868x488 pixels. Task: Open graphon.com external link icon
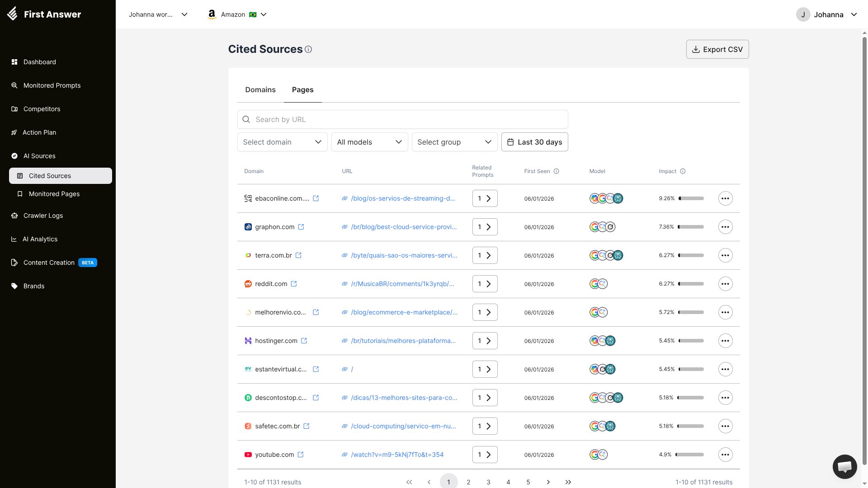pos(301,227)
